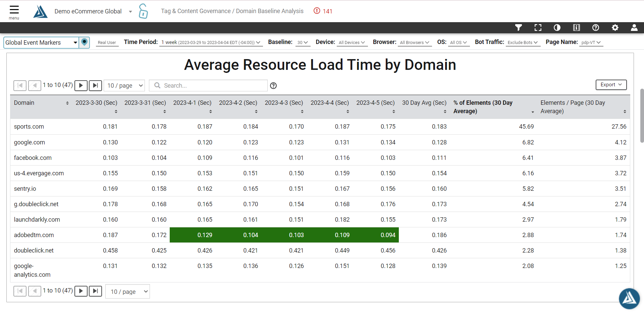Select the google.com domain row
The height and width of the screenshot is (313, 644).
pyautogui.click(x=320, y=142)
